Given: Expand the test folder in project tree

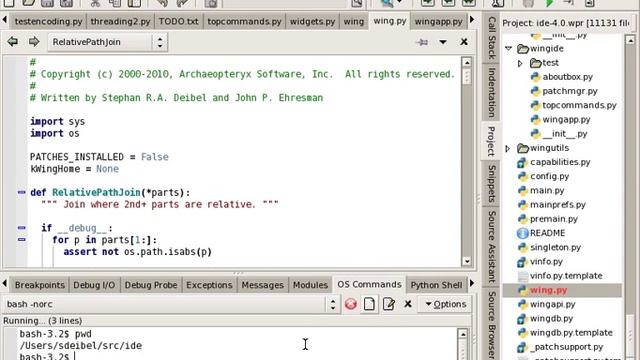Looking at the screenshot, I should [520, 63].
